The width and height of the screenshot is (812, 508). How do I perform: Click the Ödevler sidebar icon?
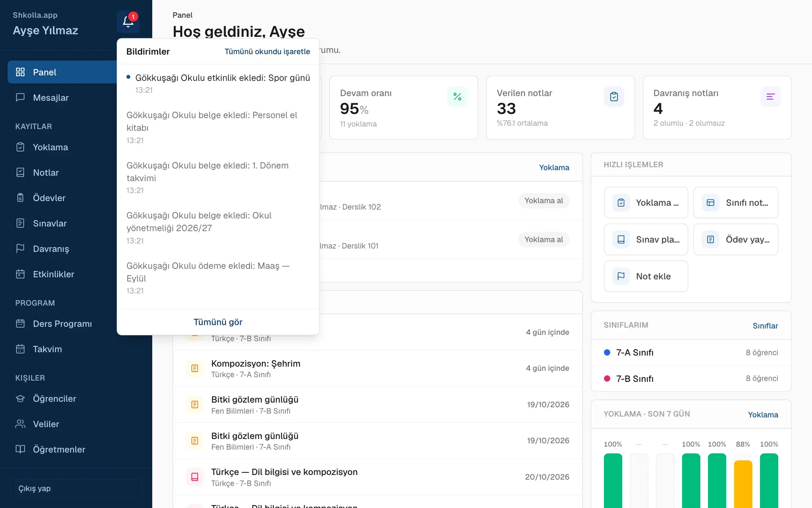20,198
